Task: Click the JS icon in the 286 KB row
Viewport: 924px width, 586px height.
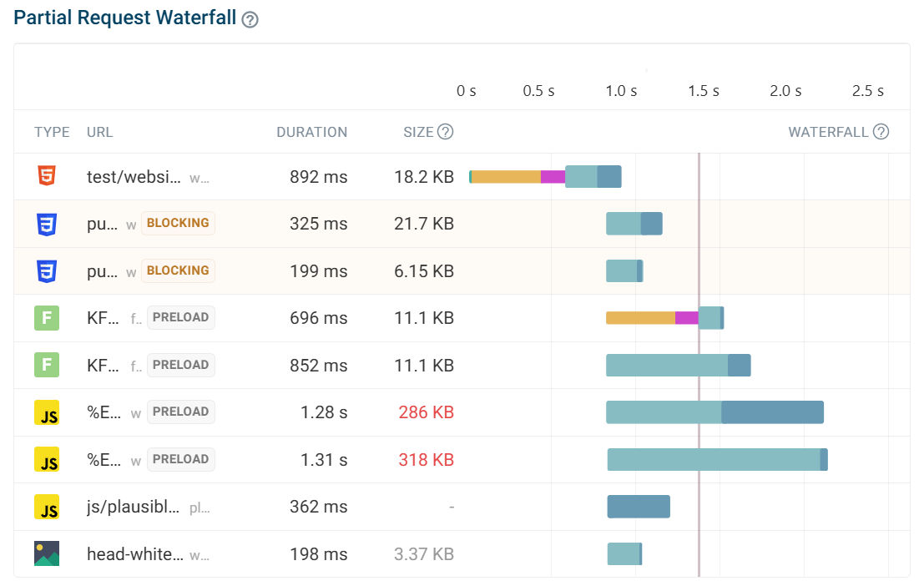Action: click(x=47, y=412)
